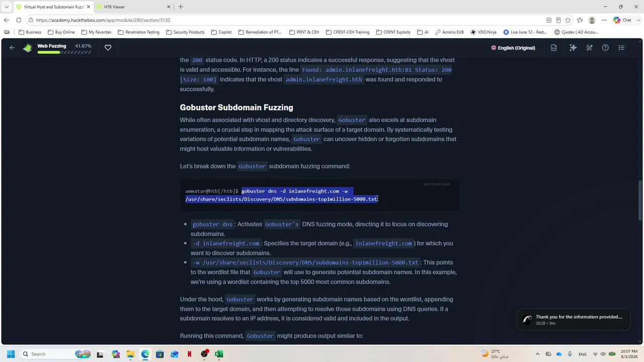Open the browser Favorites list icon
The width and height of the screenshot is (644, 362).
pyautogui.click(x=580, y=20)
